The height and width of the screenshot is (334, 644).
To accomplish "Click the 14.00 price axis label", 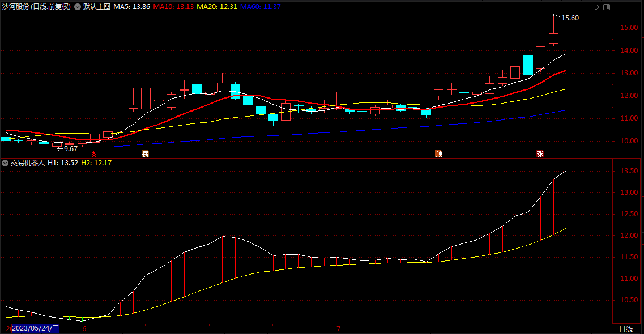I will point(629,50).
